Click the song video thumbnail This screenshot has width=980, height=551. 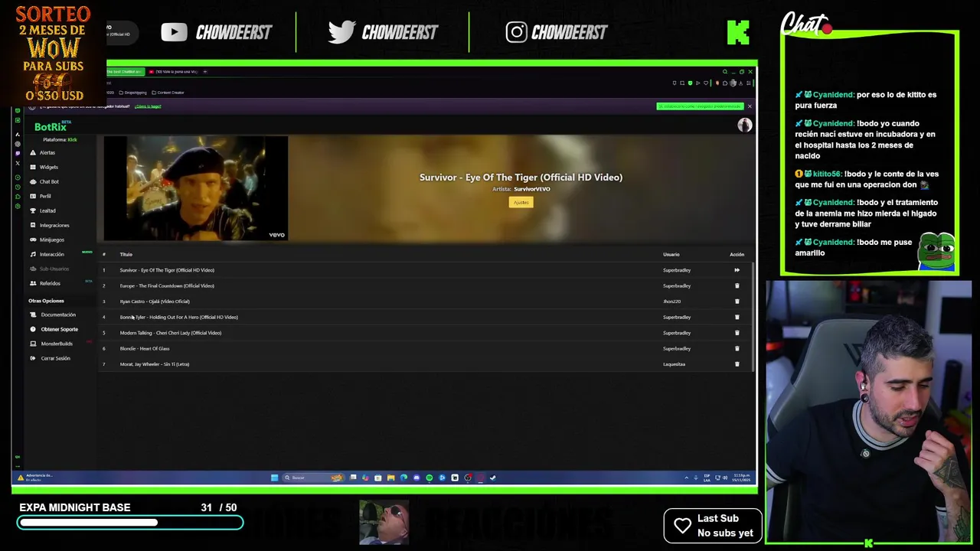(x=196, y=188)
